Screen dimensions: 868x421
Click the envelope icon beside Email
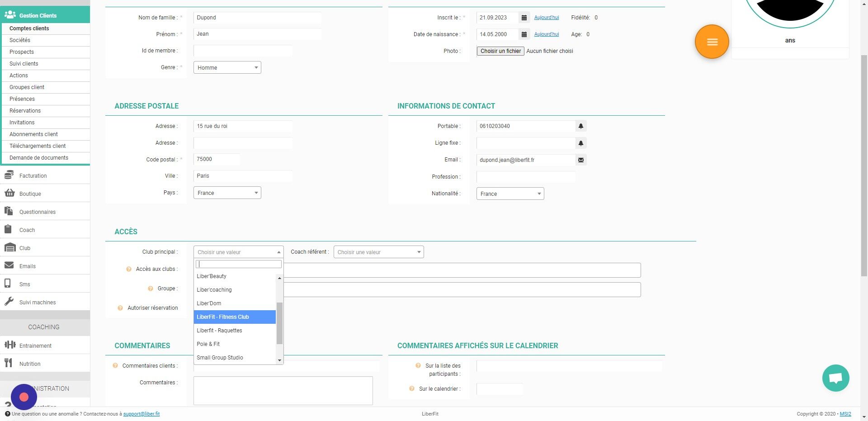581,160
